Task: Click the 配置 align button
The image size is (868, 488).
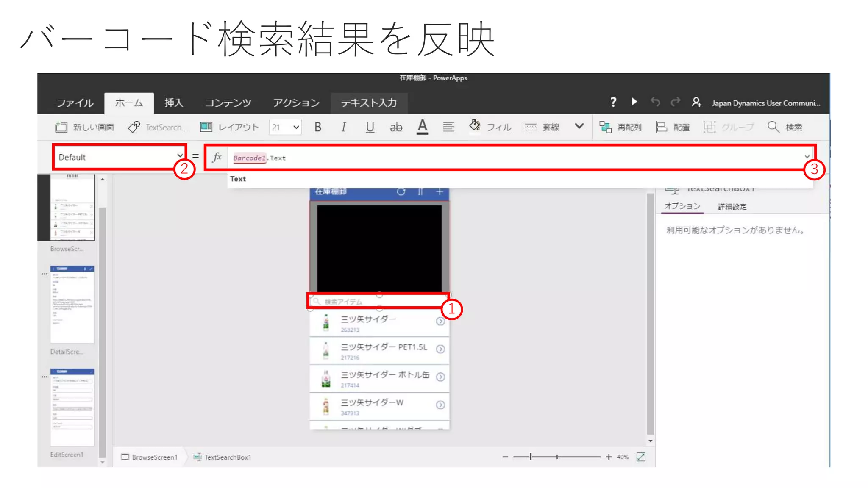Action: tap(673, 127)
